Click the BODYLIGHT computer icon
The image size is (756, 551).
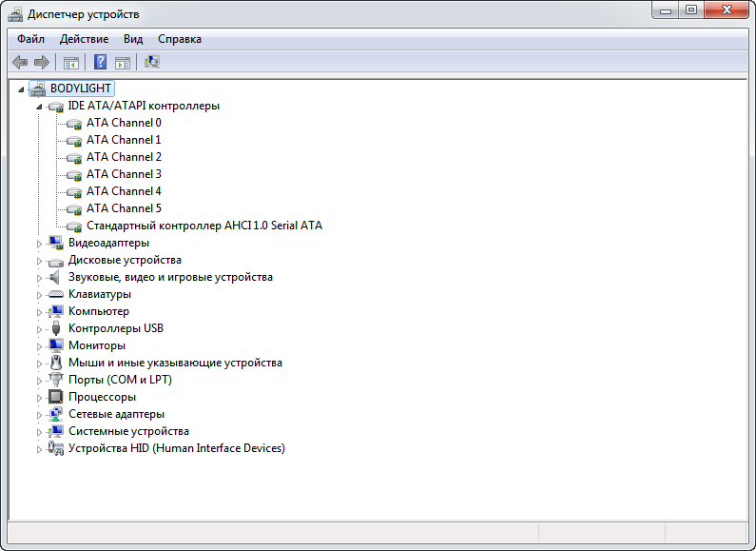click(x=37, y=89)
